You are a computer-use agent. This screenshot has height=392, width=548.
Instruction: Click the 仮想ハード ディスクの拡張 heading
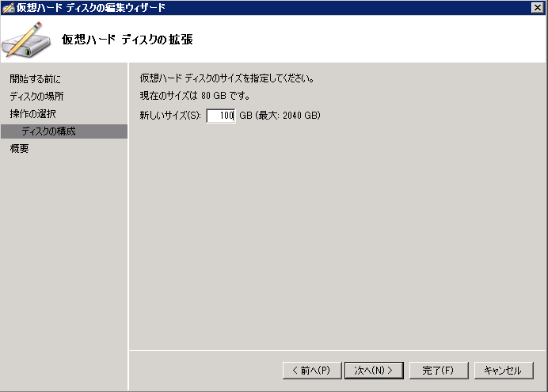click(x=127, y=40)
